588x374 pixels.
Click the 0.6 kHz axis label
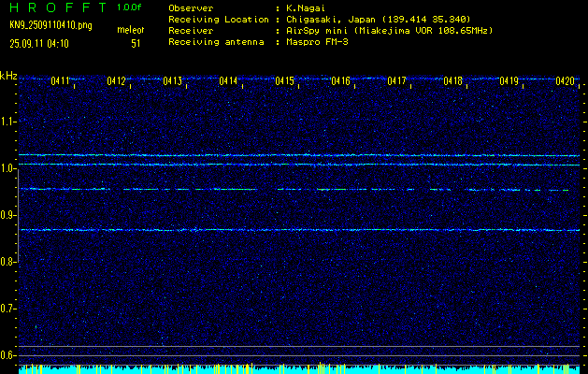point(8,355)
